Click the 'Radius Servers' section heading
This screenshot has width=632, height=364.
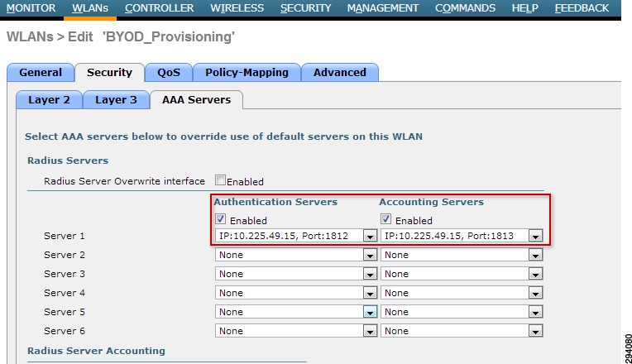tap(68, 160)
